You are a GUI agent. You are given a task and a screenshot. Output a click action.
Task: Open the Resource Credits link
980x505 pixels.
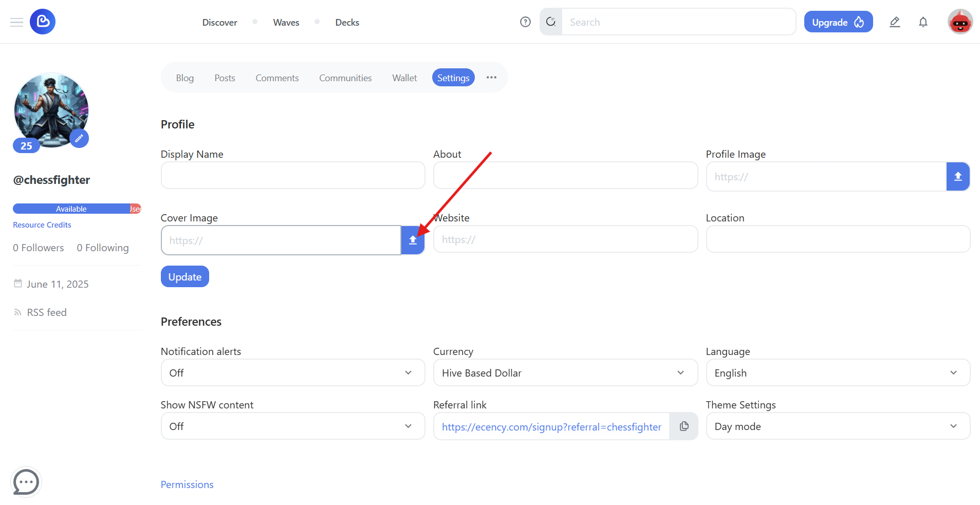[42, 225]
